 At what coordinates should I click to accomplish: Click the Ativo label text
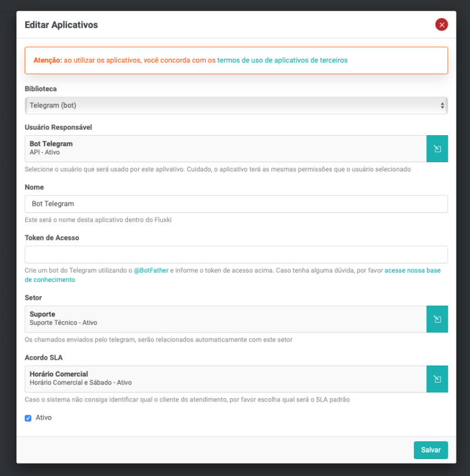(44, 418)
